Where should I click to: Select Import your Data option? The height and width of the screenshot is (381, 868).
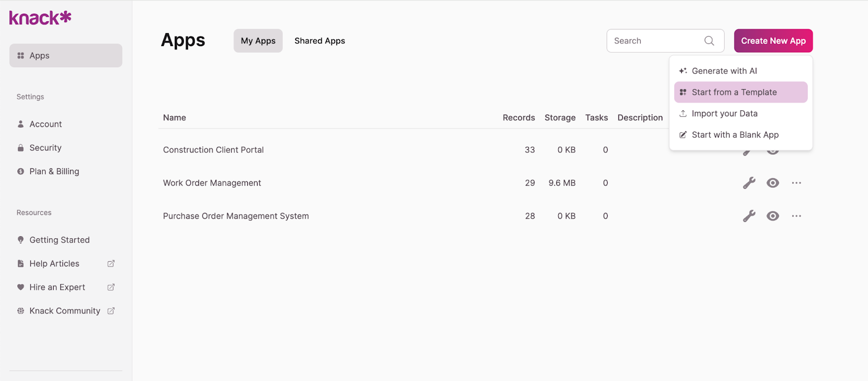coord(724,113)
